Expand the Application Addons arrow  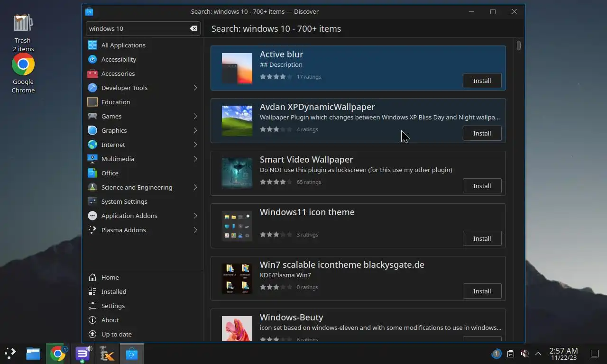coord(195,216)
